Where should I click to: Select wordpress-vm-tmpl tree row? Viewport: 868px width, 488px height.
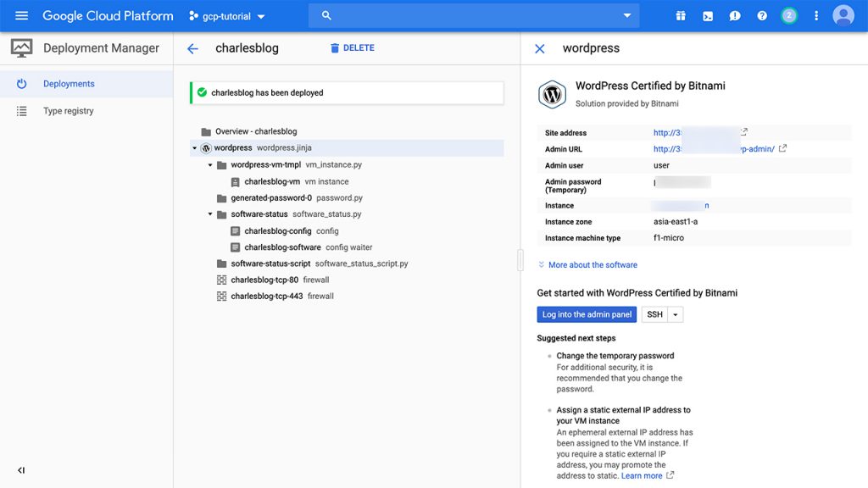point(347,165)
